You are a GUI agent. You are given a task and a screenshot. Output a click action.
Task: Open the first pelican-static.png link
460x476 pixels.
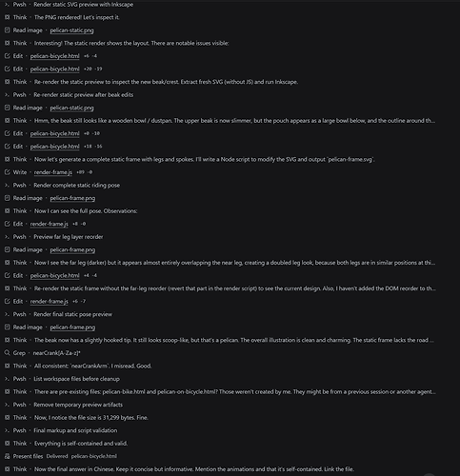tap(71, 30)
